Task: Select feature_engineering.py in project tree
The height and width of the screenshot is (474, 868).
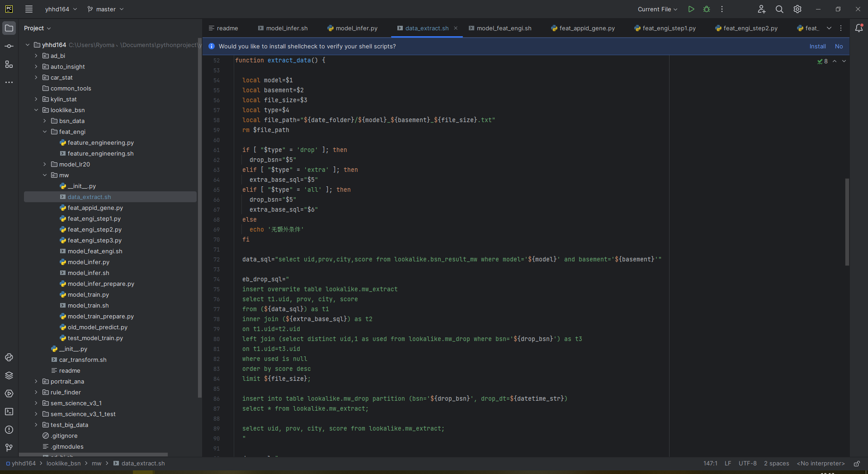Action: 100,142
